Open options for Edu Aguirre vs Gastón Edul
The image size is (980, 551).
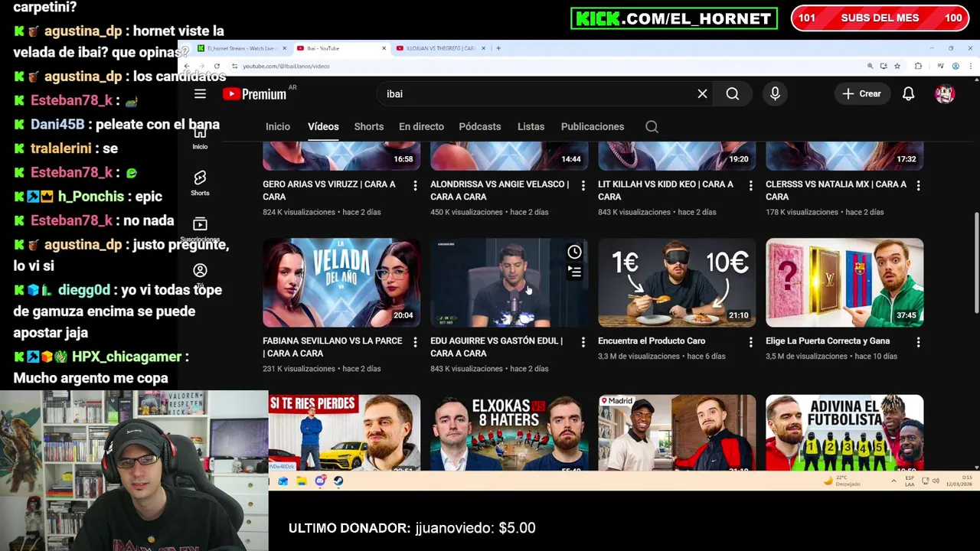(x=583, y=342)
